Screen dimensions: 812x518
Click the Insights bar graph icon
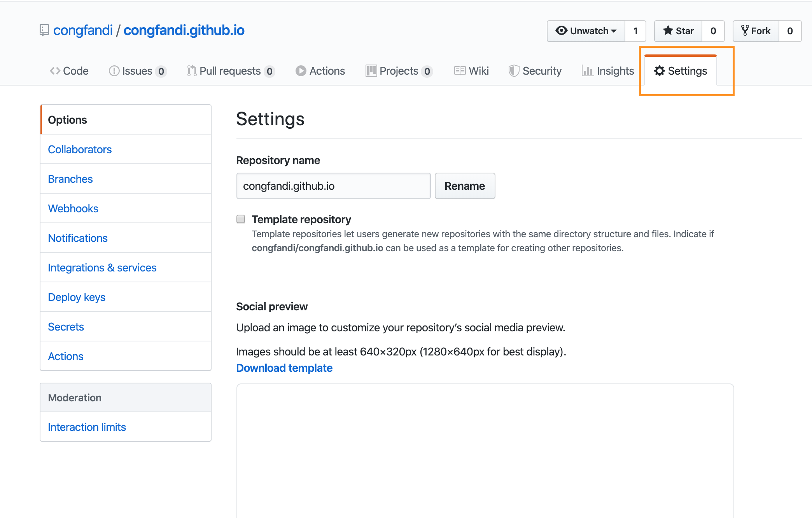(x=587, y=71)
